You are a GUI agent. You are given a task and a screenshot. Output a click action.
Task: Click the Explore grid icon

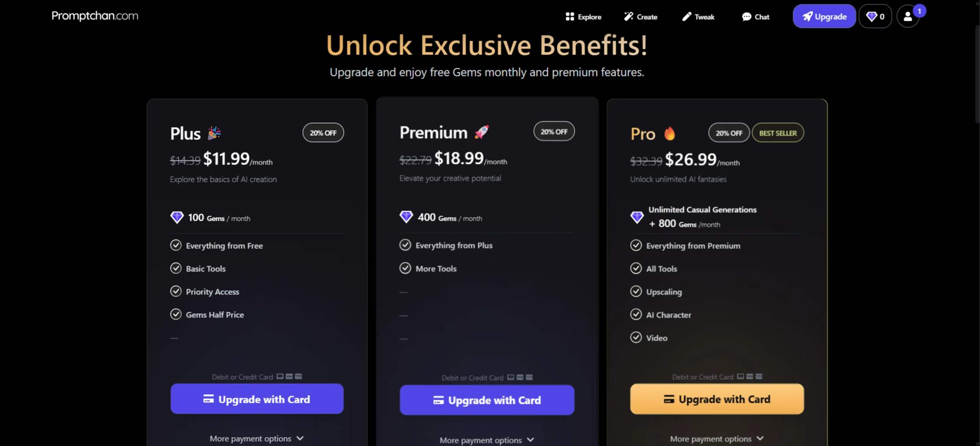[x=570, y=16]
